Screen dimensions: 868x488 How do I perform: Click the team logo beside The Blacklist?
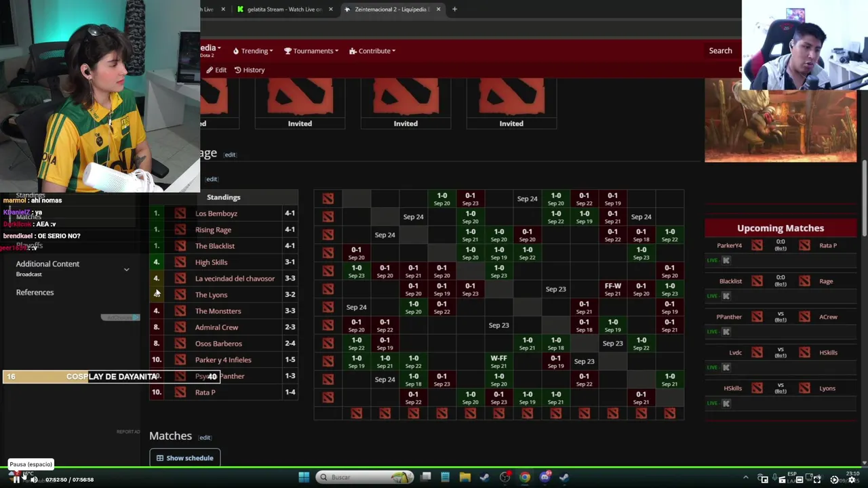(180, 246)
